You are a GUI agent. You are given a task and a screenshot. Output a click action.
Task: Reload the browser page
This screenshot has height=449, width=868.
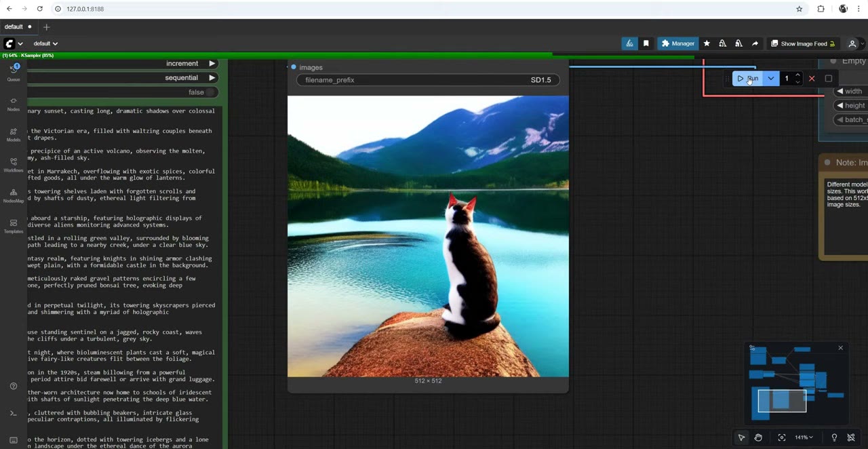pos(40,9)
